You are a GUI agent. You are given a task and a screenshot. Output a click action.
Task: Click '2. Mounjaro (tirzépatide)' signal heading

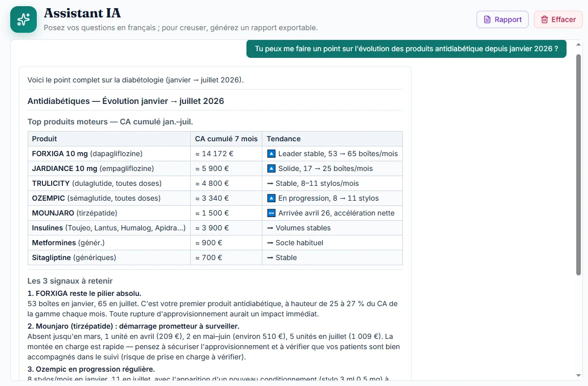pyautogui.click(x=133, y=326)
